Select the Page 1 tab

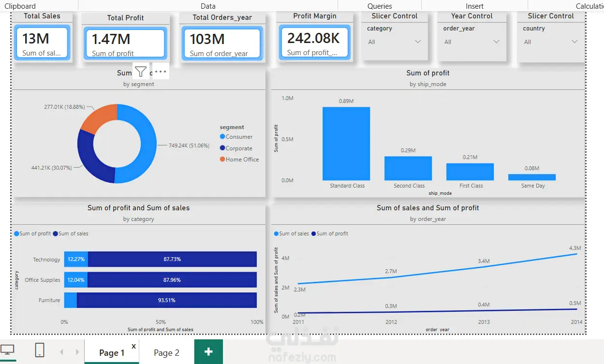point(112,353)
